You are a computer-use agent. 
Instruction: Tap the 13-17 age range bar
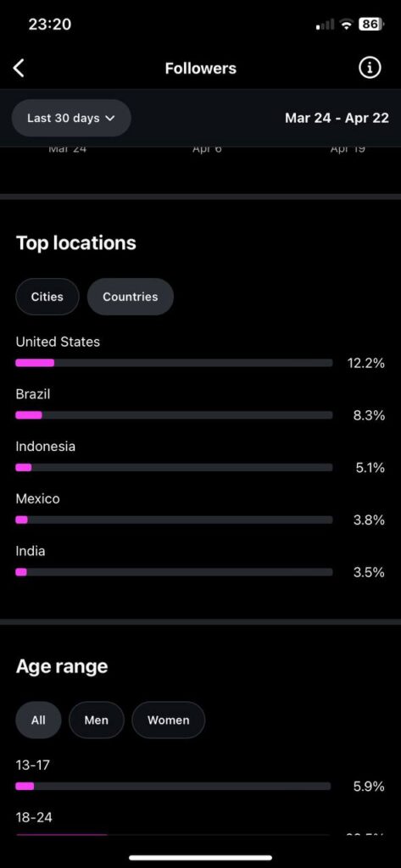point(173,786)
